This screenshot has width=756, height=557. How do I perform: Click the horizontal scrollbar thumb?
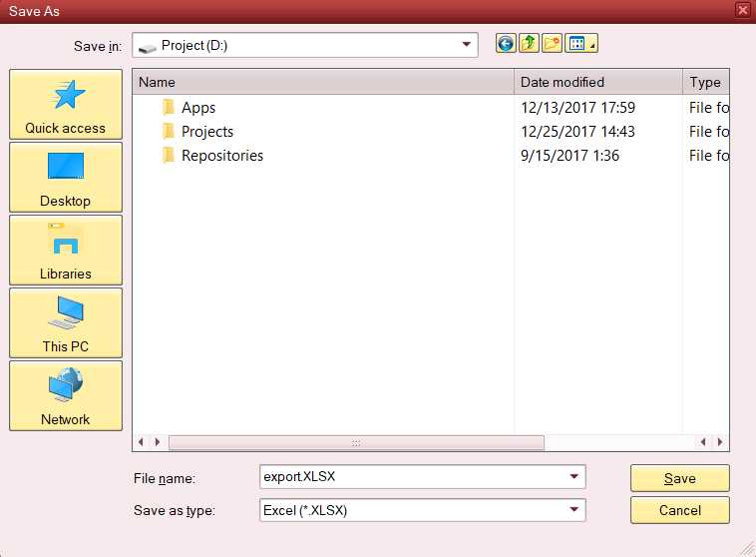[356, 442]
